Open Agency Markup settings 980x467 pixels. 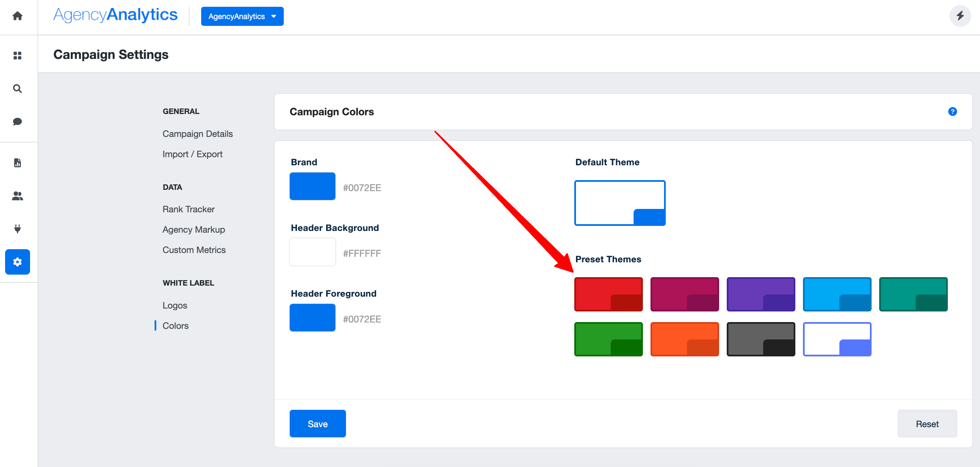coord(194,230)
